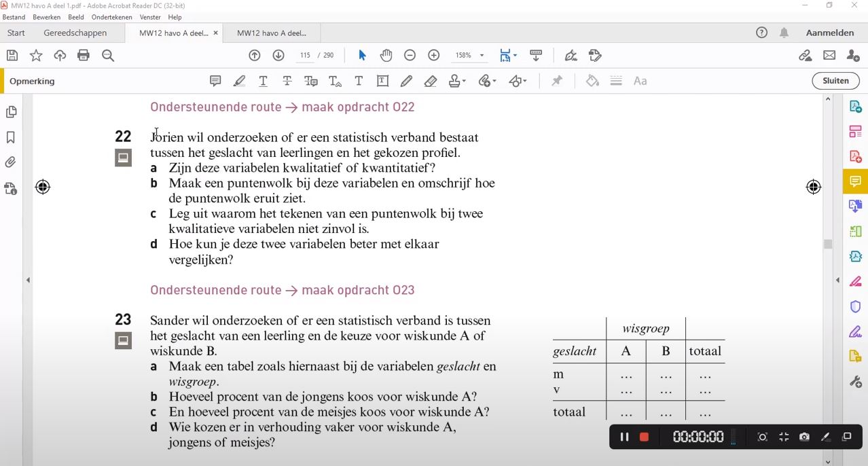
Task: Click the Aanmelden sign-in button
Action: [x=830, y=33]
